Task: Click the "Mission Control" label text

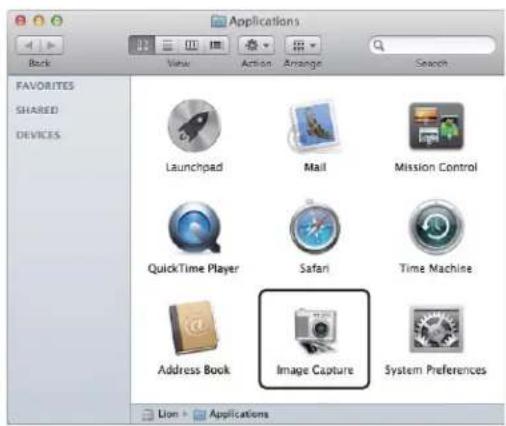Action: pyautogui.click(x=436, y=167)
